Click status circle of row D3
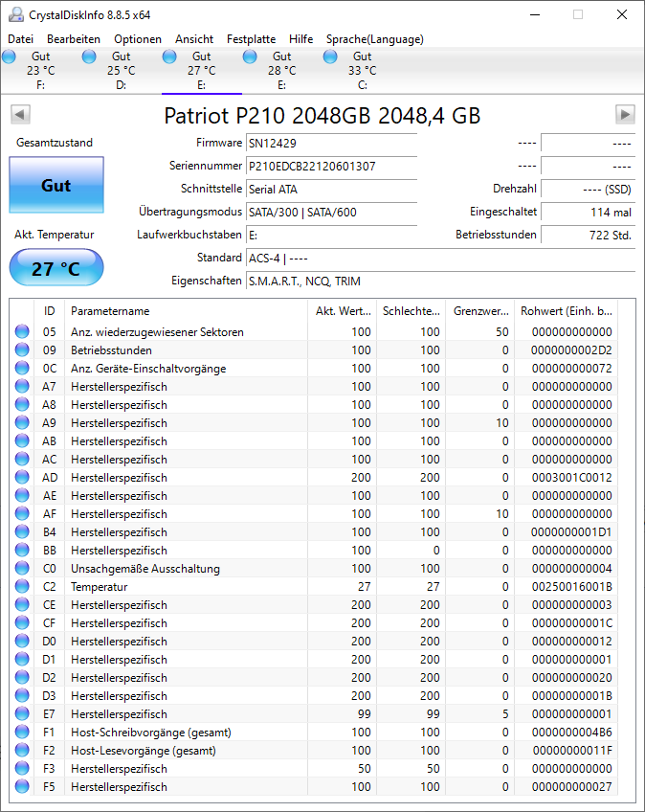The width and height of the screenshot is (645, 812). coord(22,695)
